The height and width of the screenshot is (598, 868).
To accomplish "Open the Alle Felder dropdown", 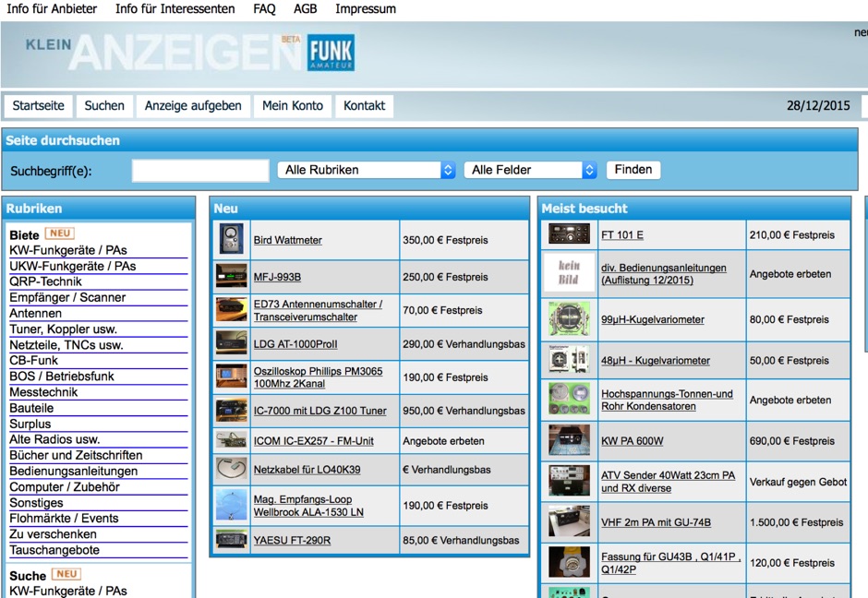I will tap(530, 170).
